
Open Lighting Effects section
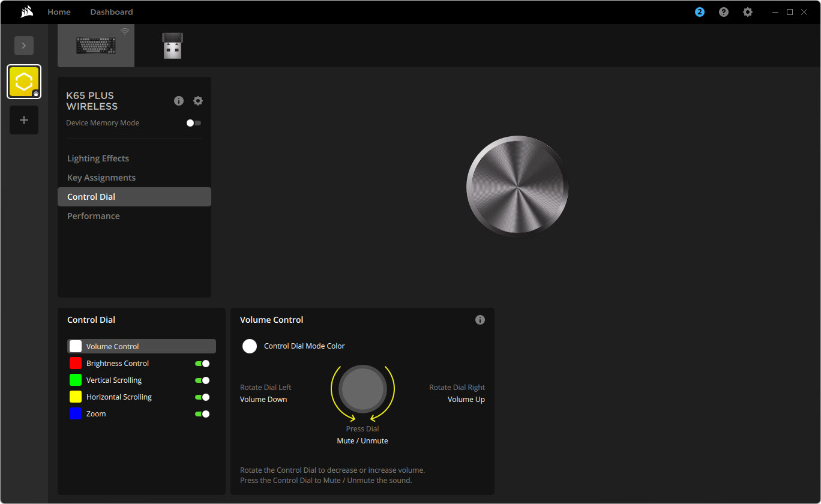click(98, 158)
